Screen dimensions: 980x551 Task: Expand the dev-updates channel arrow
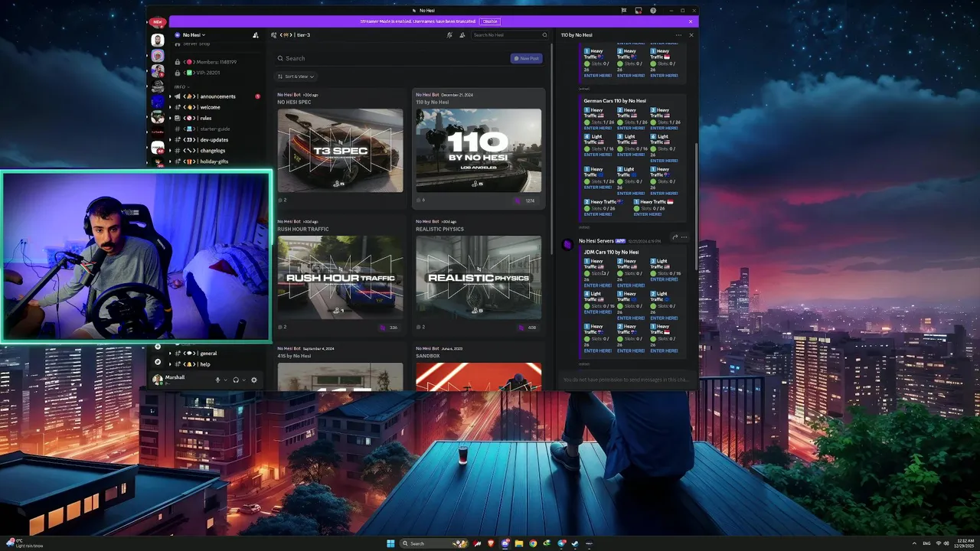(171, 140)
